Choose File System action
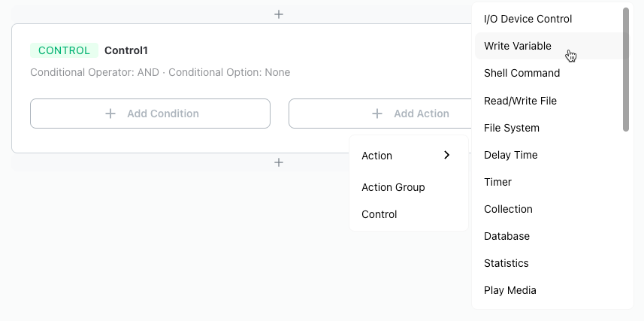 pyautogui.click(x=549, y=128)
